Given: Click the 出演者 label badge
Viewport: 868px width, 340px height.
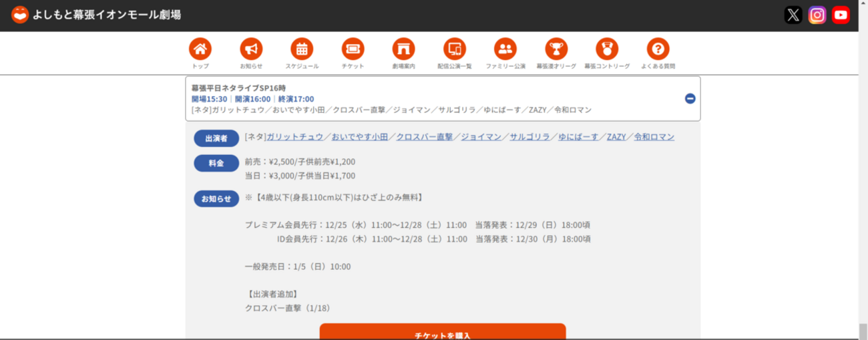Looking at the screenshot, I should pyautogui.click(x=216, y=138).
